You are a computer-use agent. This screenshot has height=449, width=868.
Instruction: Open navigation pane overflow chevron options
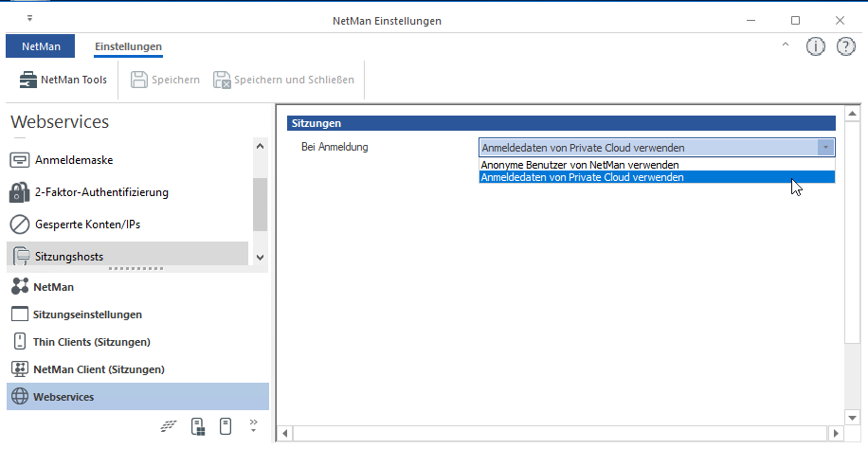(x=254, y=425)
